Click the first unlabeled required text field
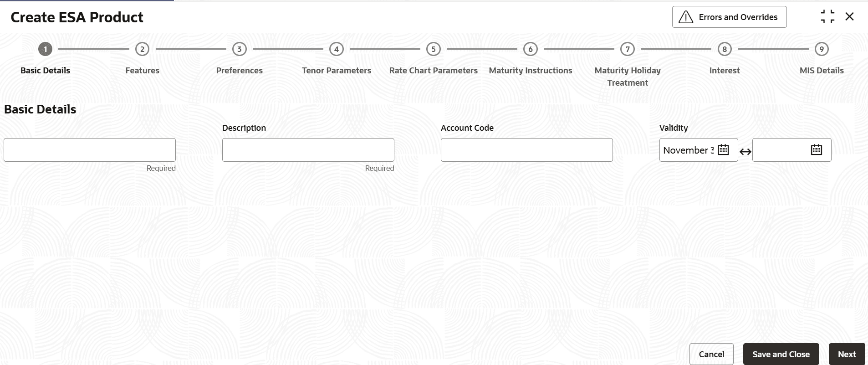Viewport: 868px width, 365px height. pos(90,150)
